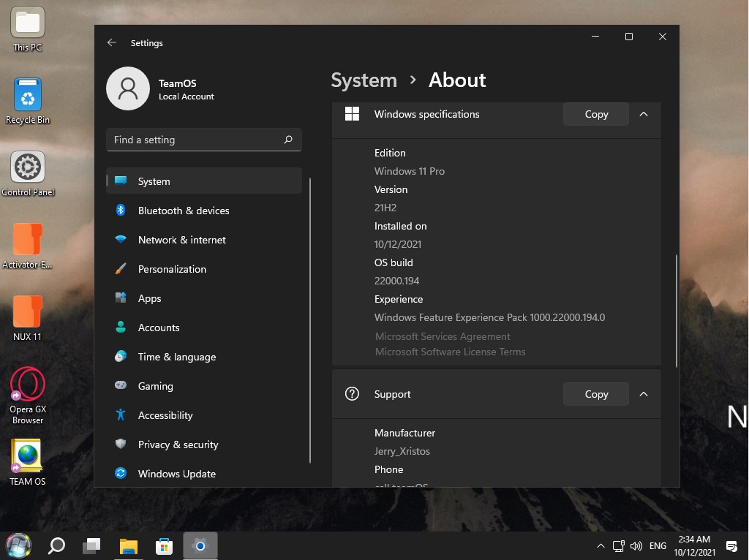
Task: Open Microsoft Store from taskbar
Action: [164, 545]
